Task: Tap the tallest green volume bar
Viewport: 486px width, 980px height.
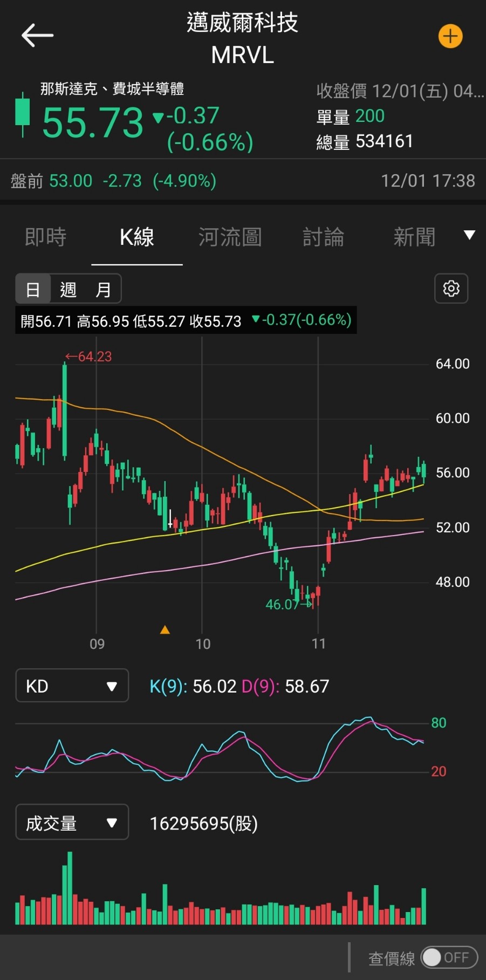Action: [x=70, y=888]
